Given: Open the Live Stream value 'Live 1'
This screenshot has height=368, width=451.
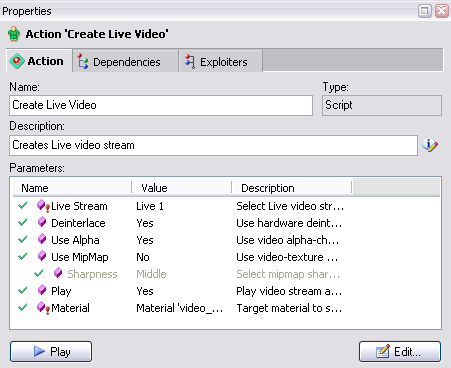Looking at the screenshot, I should click(150, 206).
